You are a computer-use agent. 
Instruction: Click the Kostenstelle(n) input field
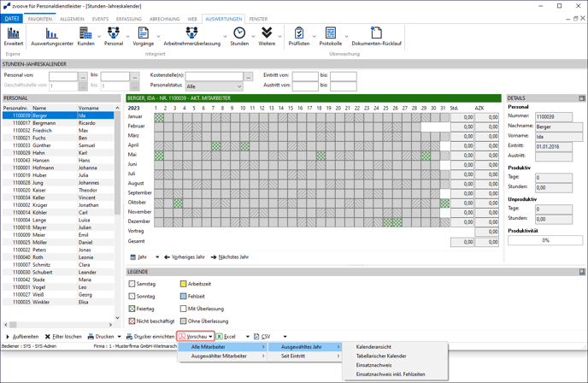click(x=215, y=77)
